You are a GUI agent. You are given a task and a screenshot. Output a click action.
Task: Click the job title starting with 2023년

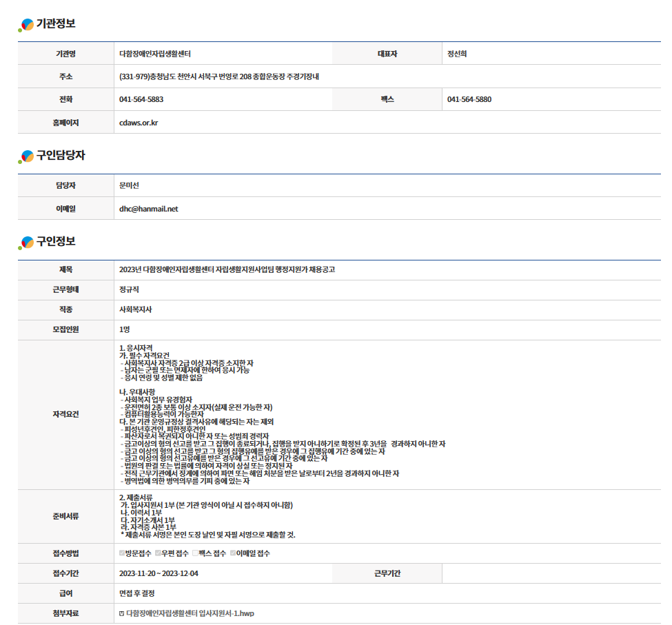[x=227, y=269]
